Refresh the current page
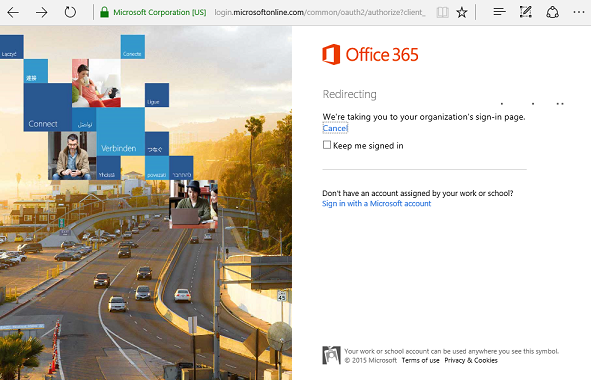 tap(70, 12)
